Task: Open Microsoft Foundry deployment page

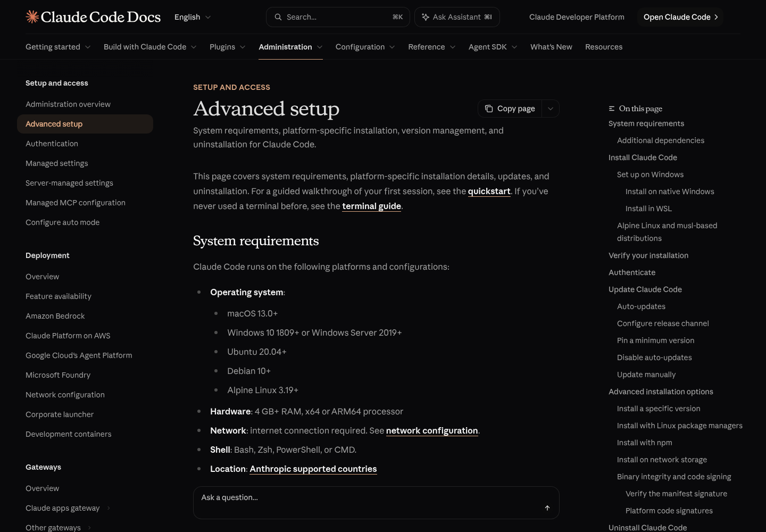Action: point(85,375)
